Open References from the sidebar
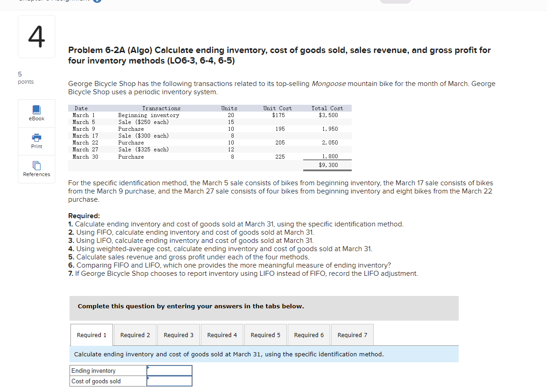The width and height of the screenshot is (547, 392). click(36, 169)
